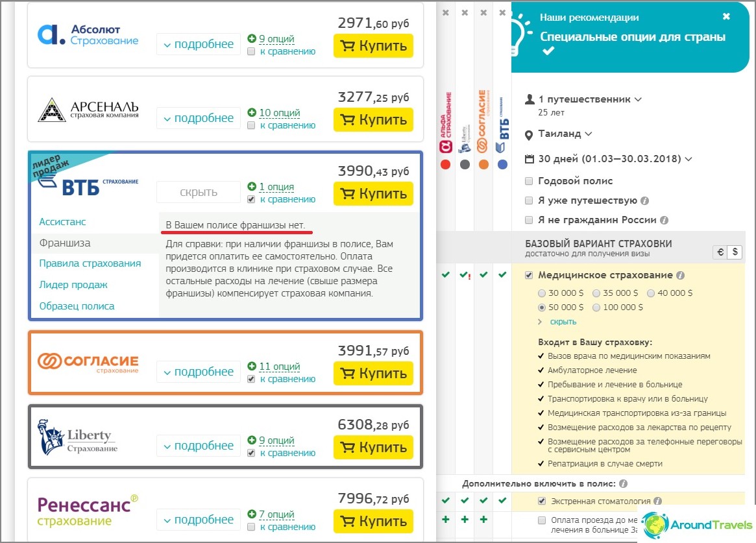
Task: Click vertical Альфа Страхование logo in comparison column
Action: (x=446, y=123)
